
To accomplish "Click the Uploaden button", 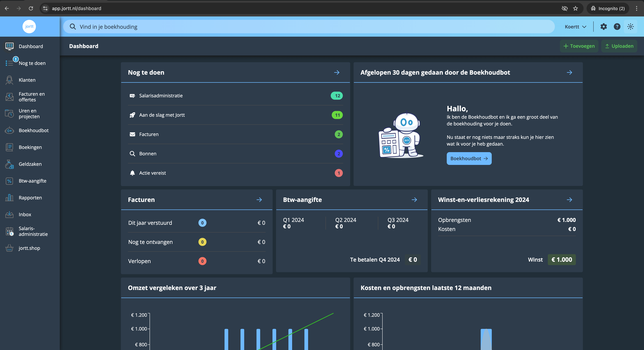I will point(619,46).
